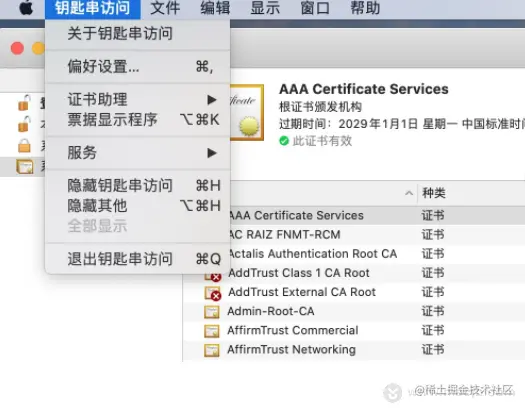The image size is (525, 408).
Task: Open the 显示 menu
Action: click(265, 8)
